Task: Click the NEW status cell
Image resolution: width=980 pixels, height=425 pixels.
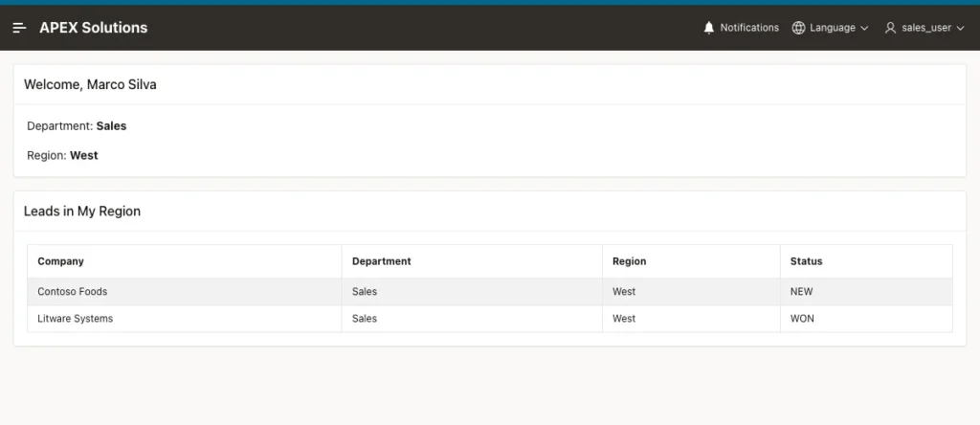Action: click(866, 292)
